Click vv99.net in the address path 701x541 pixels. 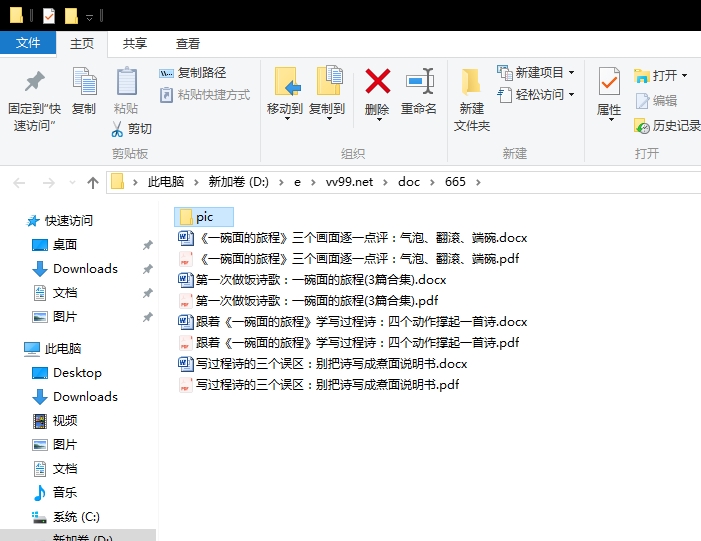349,182
